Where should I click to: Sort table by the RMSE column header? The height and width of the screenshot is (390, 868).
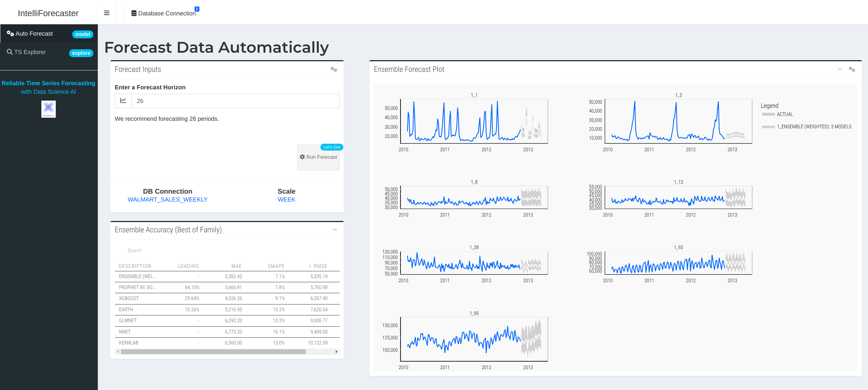click(x=320, y=266)
